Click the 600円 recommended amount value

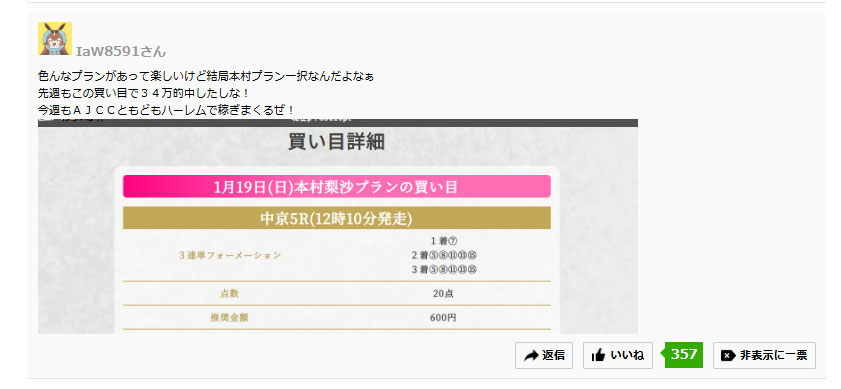coord(444,318)
